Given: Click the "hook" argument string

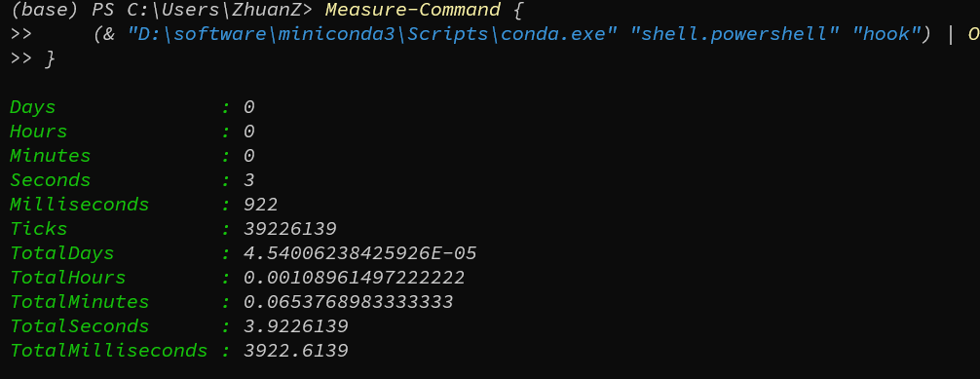Looking at the screenshot, I should 886,34.
